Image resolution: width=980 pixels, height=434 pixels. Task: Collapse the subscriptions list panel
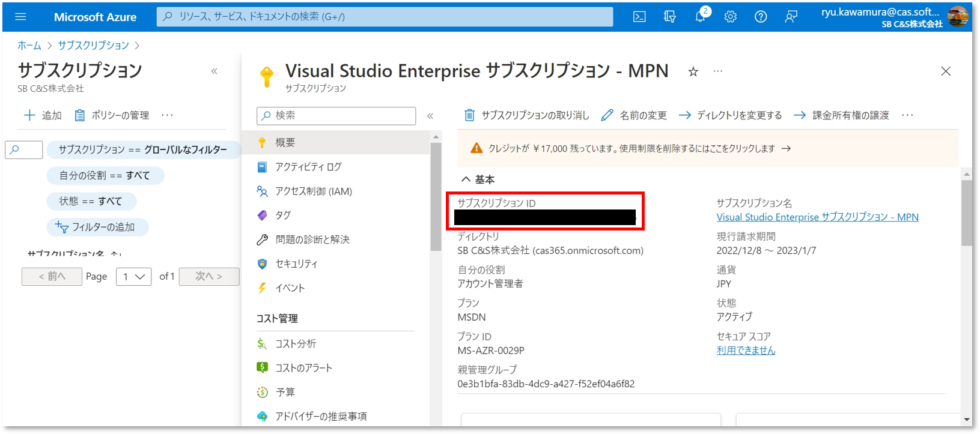pos(214,71)
